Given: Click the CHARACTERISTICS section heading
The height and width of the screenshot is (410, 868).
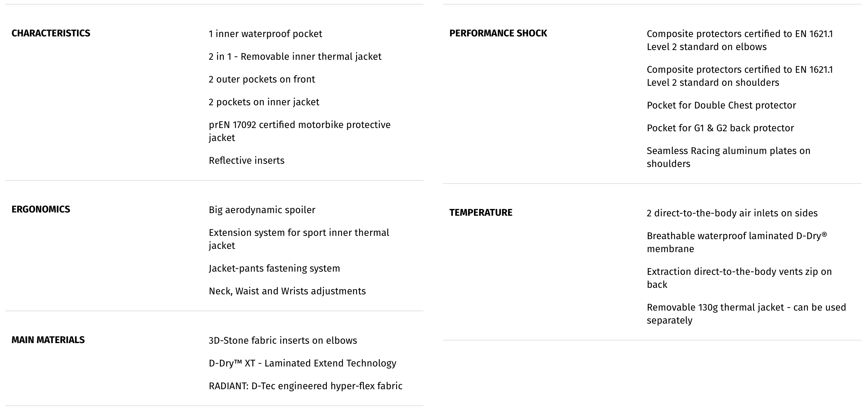Looking at the screenshot, I should click(51, 33).
